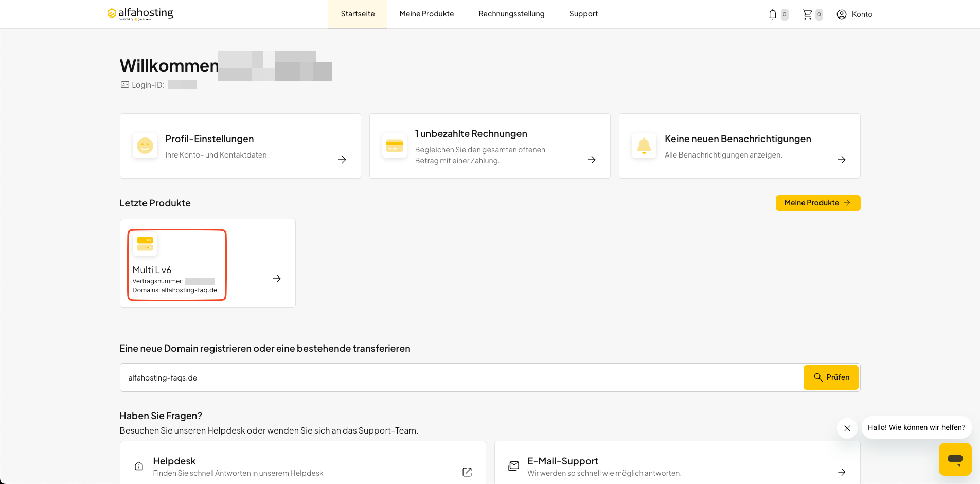Click arrow on Benachrichtigungen card
Viewport: 980px width, 484px height.
coord(842,160)
